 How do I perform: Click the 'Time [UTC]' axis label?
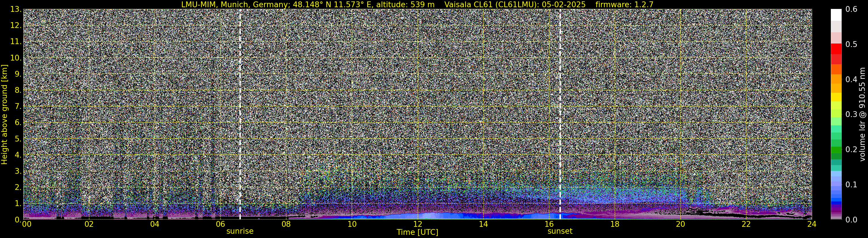pos(417,232)
